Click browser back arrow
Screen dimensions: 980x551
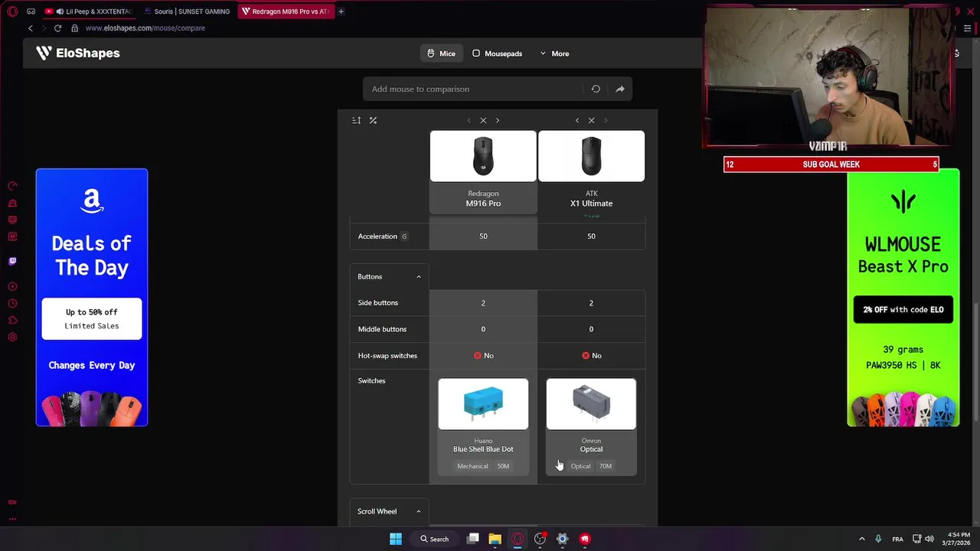point(31,28)
